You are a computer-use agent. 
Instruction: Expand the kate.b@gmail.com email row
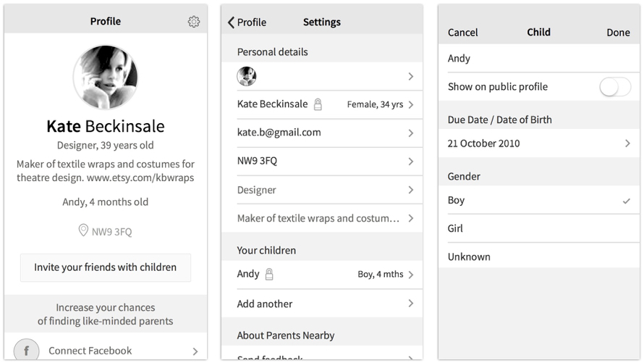[322, 133]
